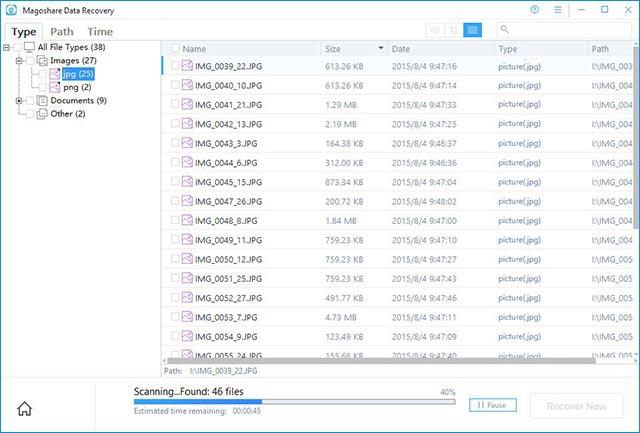Collapse the Images tree node
This screenshot has width=640, height=433.
click(x=19, y=61)
